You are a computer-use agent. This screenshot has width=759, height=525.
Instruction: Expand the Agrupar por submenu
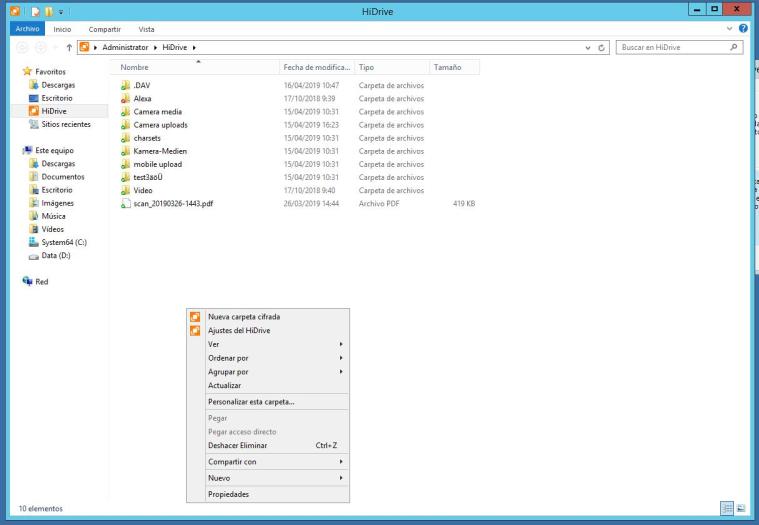[341, 372]
